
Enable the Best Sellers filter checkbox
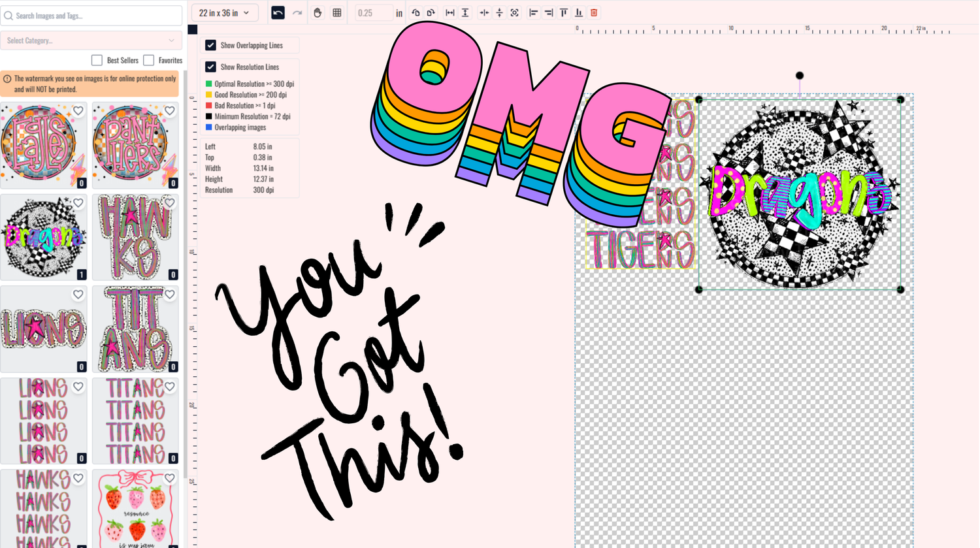tap(97, 60)
